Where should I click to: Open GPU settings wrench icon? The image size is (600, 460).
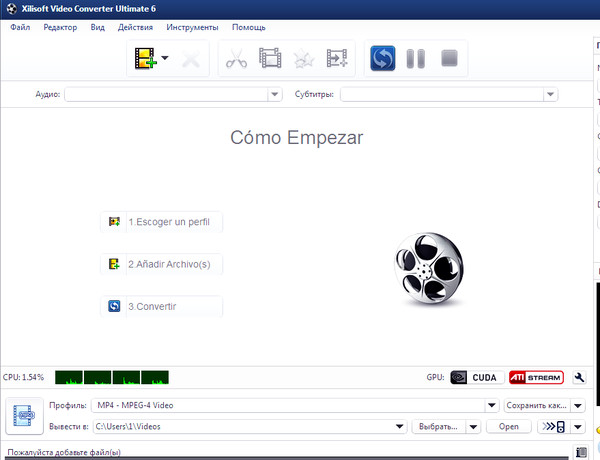pyautogui.click(x=579, y=377)
